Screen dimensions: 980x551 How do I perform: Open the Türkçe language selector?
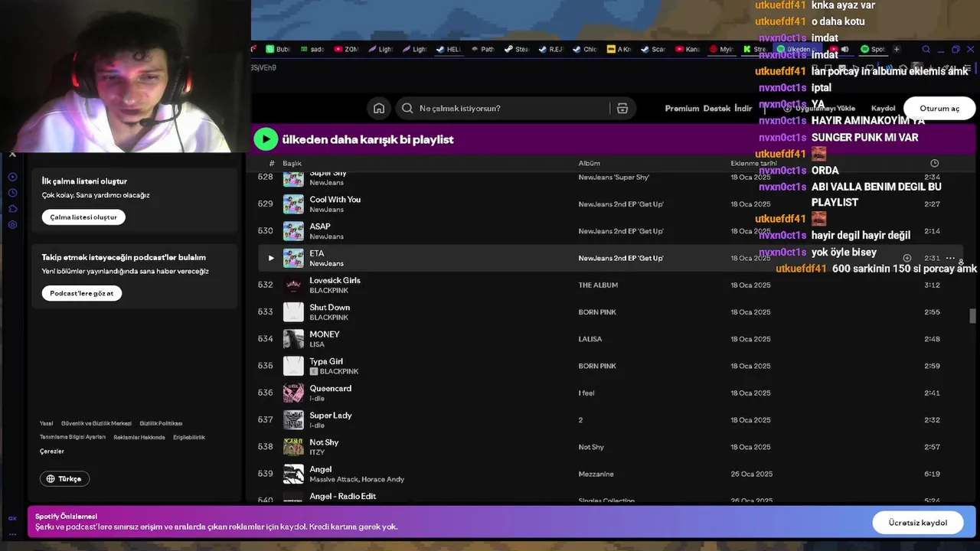click(x=64, y=479)
